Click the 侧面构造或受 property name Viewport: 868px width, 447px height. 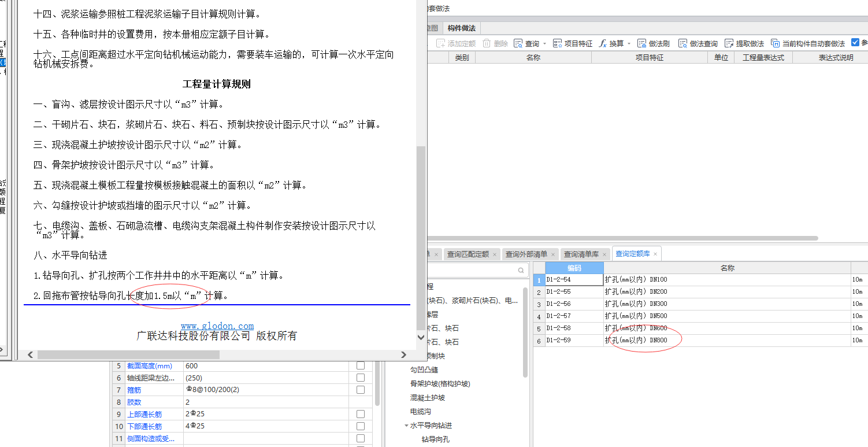coord(151,438)
